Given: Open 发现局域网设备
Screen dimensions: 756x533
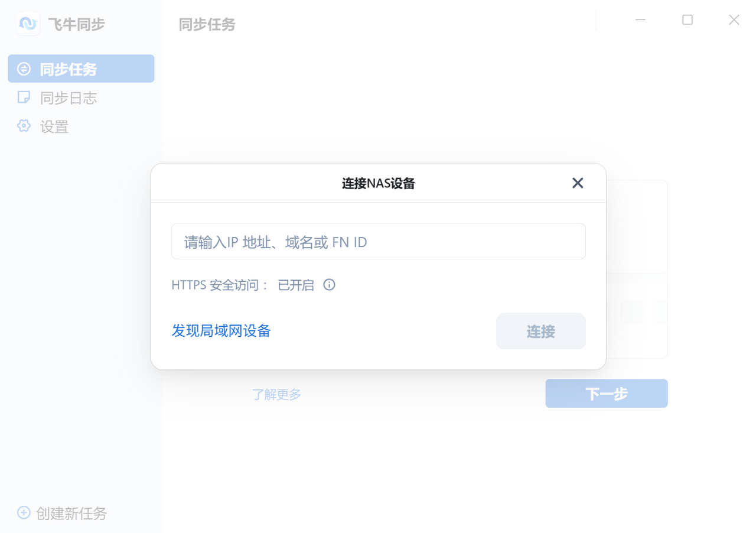Looking at the screenshot, I should tap(221, 330).
